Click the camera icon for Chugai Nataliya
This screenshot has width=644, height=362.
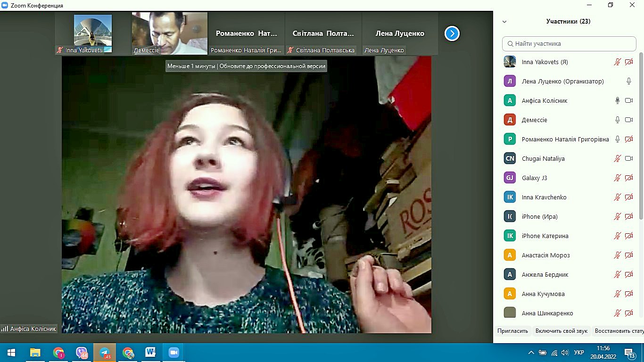(x=628, y=158)
